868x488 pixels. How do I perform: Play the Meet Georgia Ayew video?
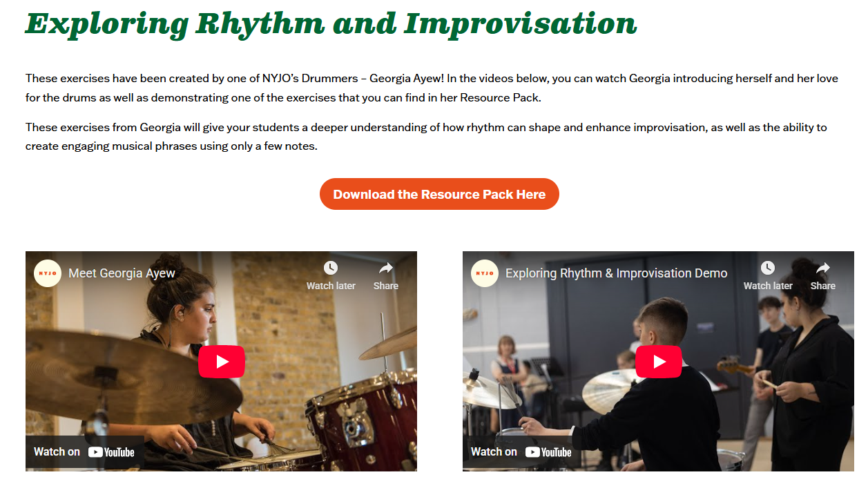(x=222, y=362)
